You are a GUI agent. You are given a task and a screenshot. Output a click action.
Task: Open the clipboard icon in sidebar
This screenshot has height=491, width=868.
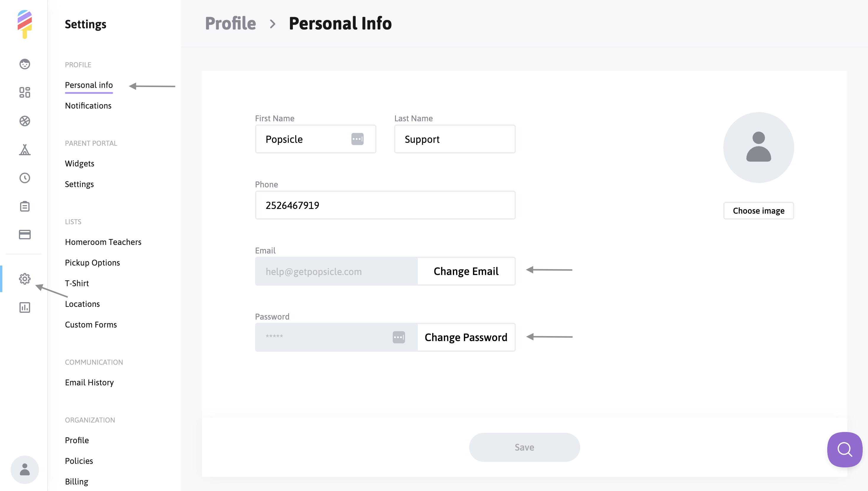click(x=25, y=206)
